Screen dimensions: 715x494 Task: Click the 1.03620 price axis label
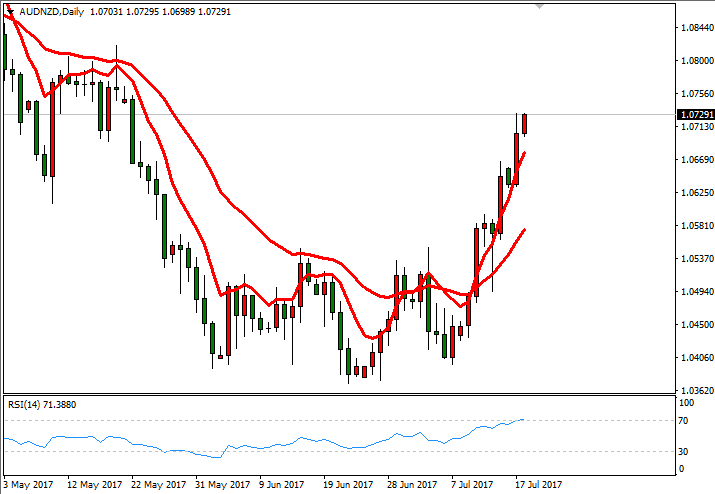point(697,390)
